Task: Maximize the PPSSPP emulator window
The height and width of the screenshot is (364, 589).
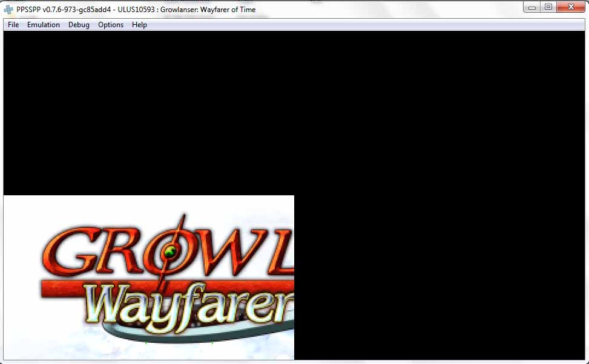Action: pos(548,7)
